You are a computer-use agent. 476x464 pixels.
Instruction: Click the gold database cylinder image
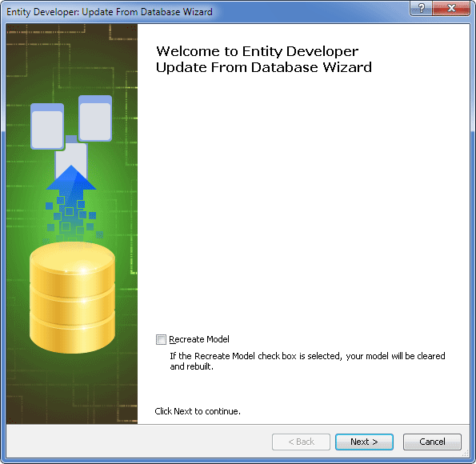pos(72,298)
